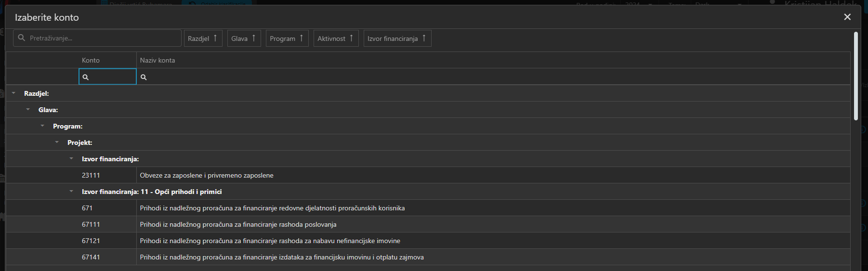This screenshot has height=271, width=868.
Task: Toggle sort arrow on Razdjel group chip
Action: tap(215, 38)
